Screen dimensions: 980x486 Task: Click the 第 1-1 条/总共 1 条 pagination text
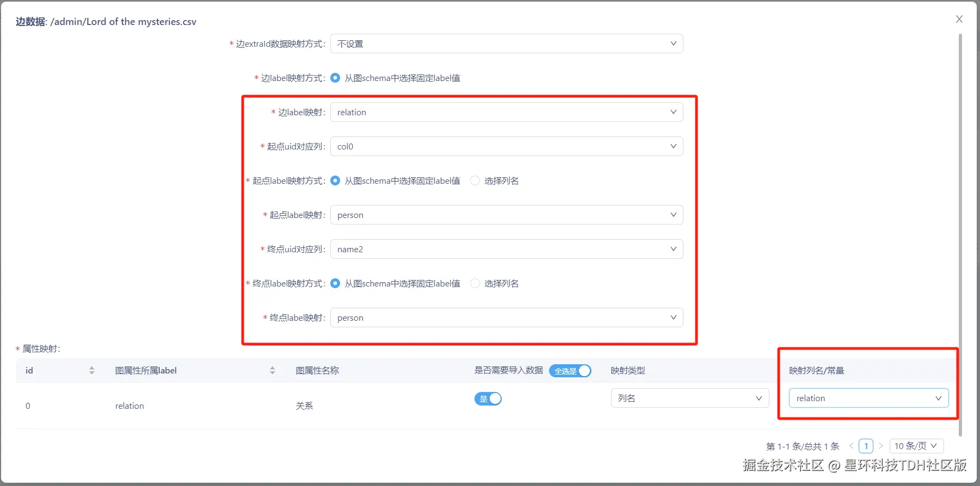(803, 446)
